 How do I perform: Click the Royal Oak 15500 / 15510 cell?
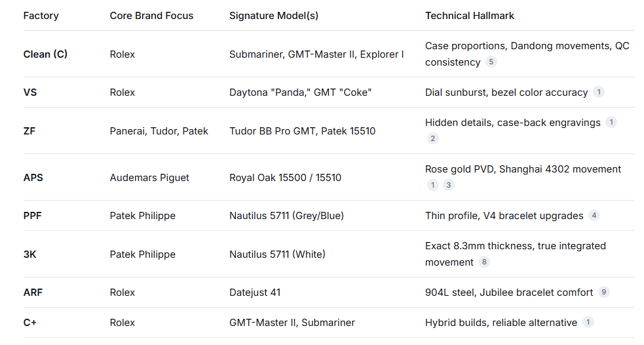click(285, 178)
